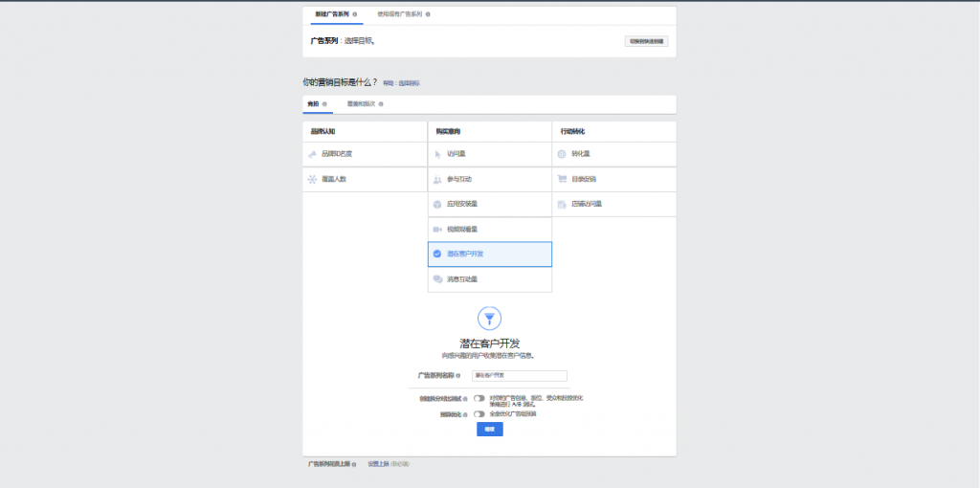Select the 品牌知名度 megaphone objective
Viewport: 980px width, 488px height.
point(365,154)
